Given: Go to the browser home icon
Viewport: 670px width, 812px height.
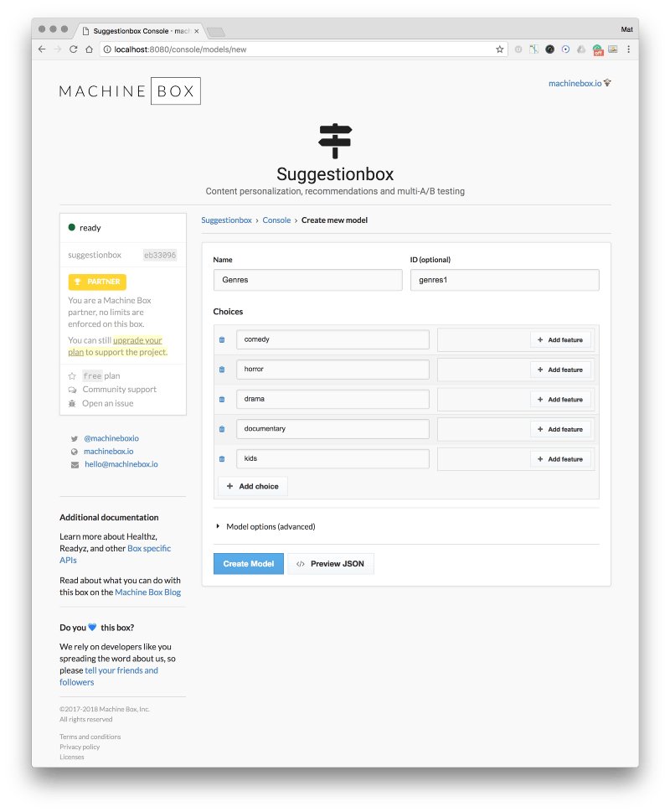Looking at the screenshot, I should pyautogui.click(x=89, y=49).
